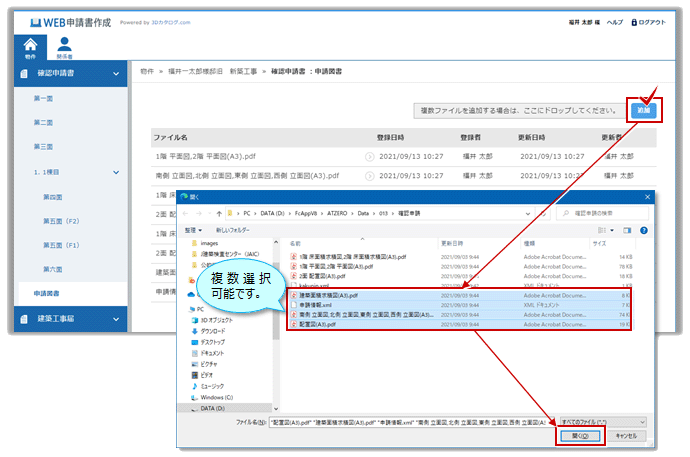690x457 pixels.
Task: Select 第二面 in the left sidebar
Action: click(x=43, y=122)
